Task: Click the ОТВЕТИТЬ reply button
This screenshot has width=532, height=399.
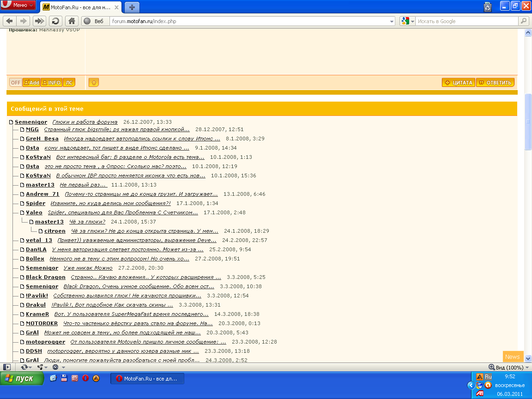Action: [496, 83]
